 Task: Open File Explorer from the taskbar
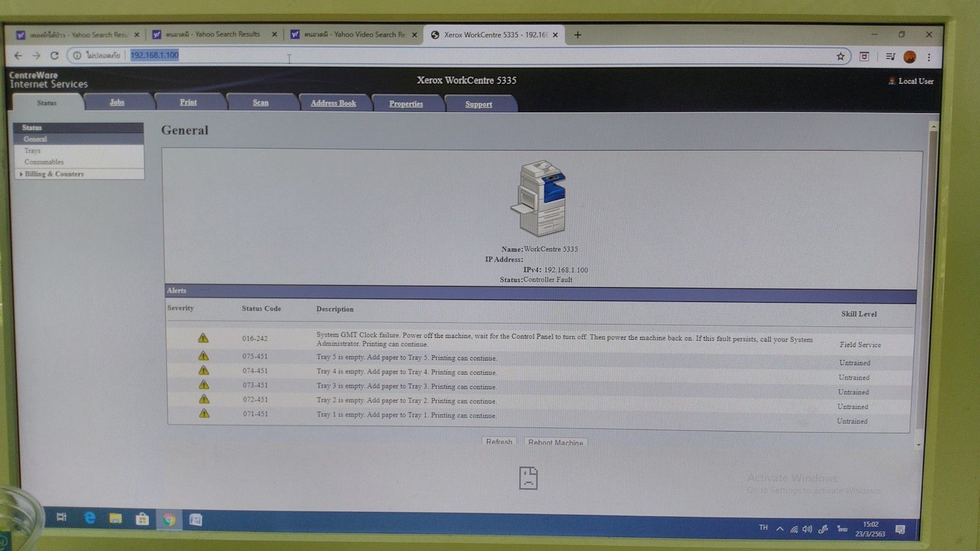115,519
